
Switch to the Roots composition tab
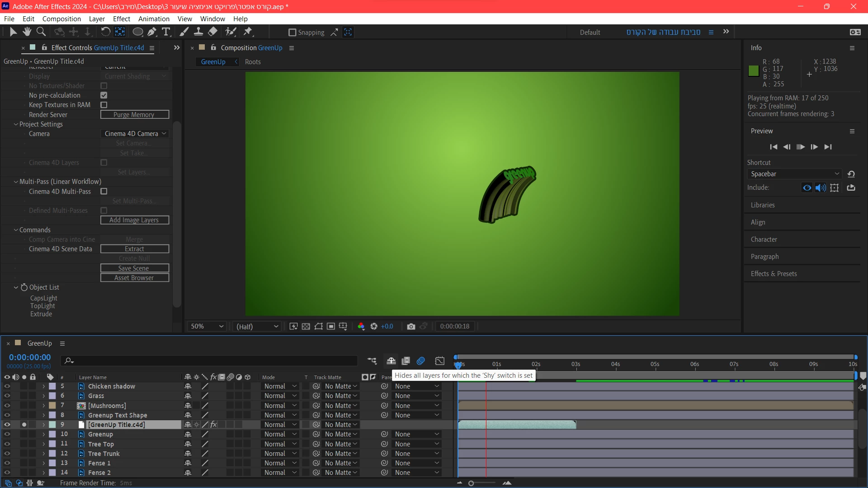(253, 62)
